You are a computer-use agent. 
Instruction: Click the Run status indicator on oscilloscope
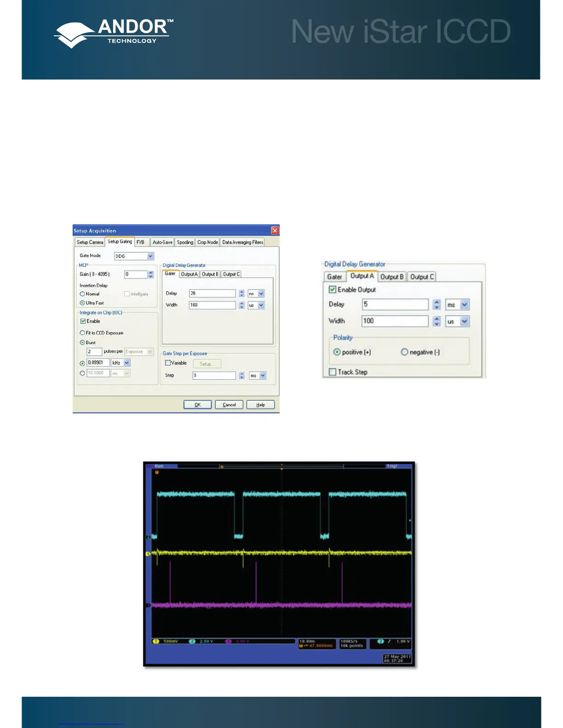point(159,466)
